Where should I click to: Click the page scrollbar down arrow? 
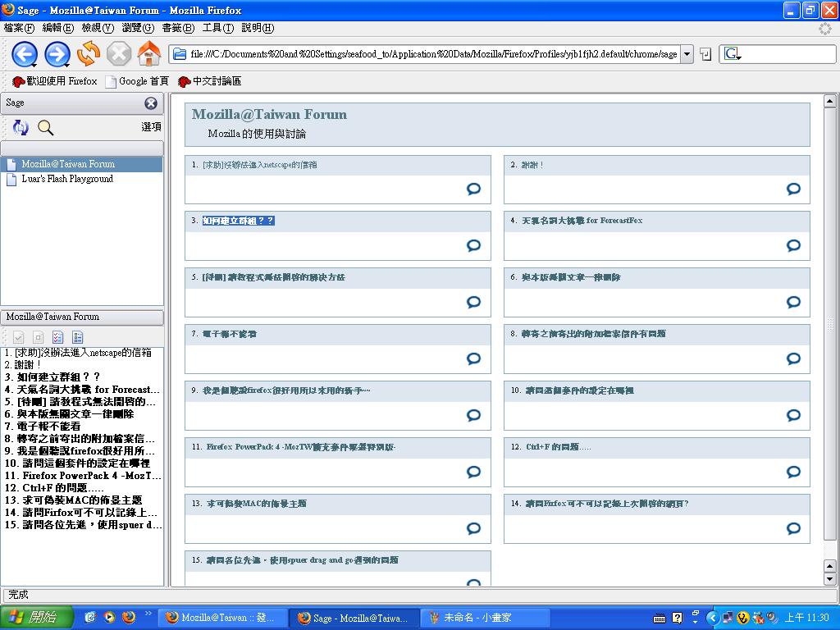830,579
